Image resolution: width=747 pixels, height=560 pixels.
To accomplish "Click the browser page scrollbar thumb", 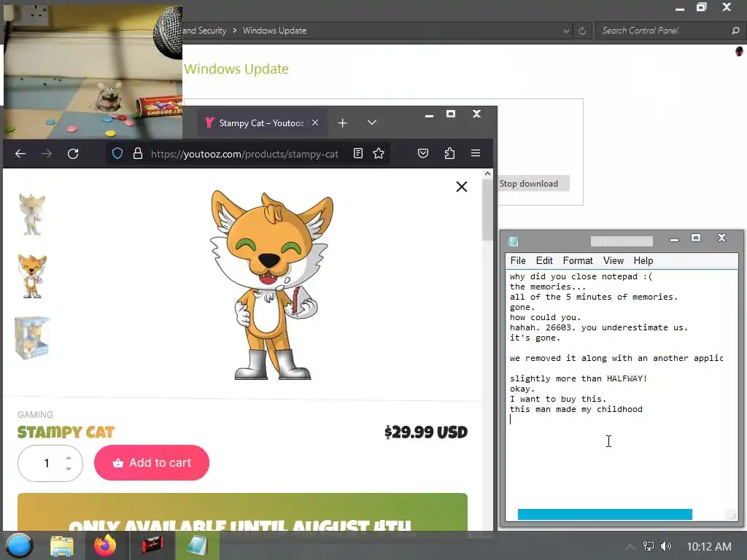I will pyautogui.click(x=487, y=209).
